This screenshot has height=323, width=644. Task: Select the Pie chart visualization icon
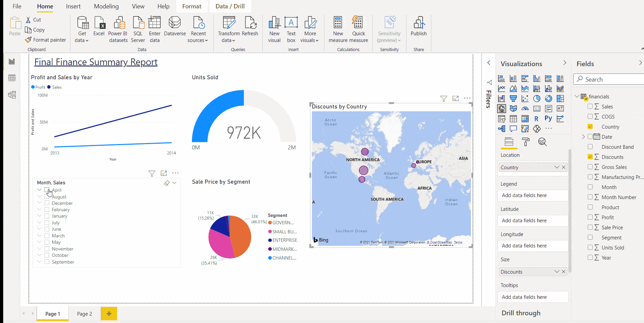pyautogui.click(x=537, y=98)
